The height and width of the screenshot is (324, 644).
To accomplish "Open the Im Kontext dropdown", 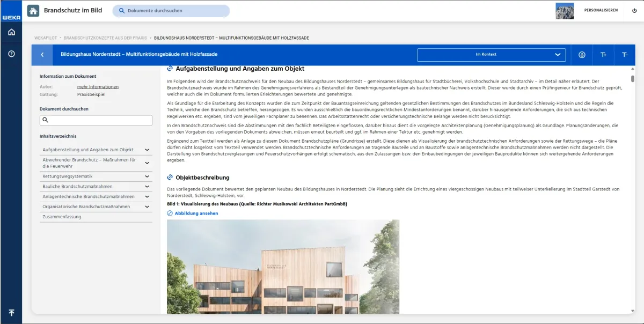I will [x=491, y=55].
